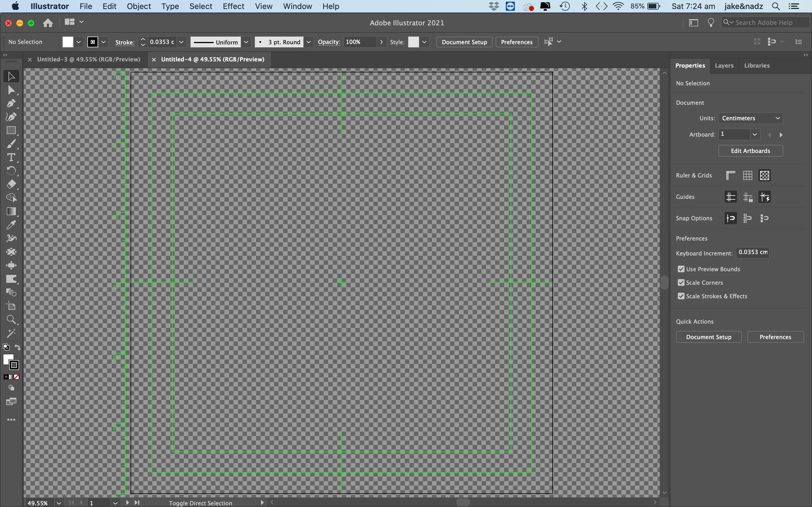Image resolution: width=812 pixels, height=507 pixels.
Task: Click the white fill color swatch in control bar
Action: pyautogui.click(x=67, y=42)
